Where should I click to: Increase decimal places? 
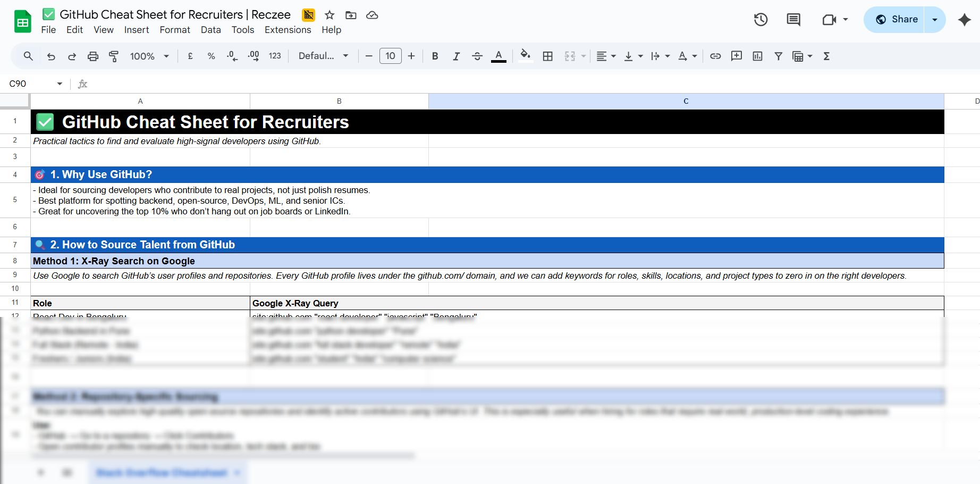point(254,56)
